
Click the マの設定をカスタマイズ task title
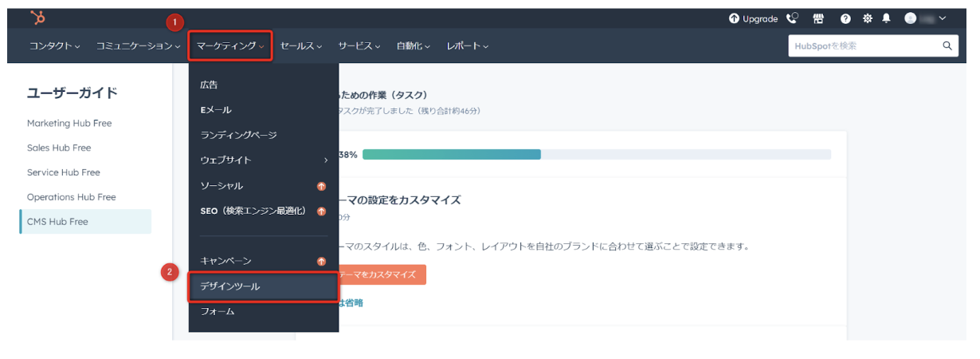(401, 199)
